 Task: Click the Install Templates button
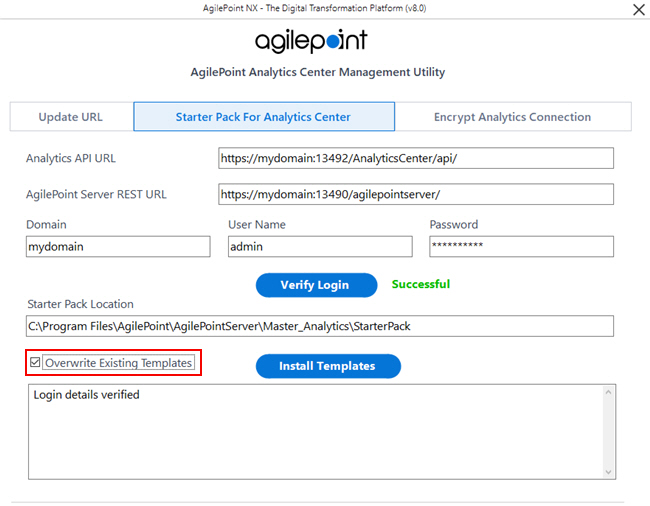point(328,366)
